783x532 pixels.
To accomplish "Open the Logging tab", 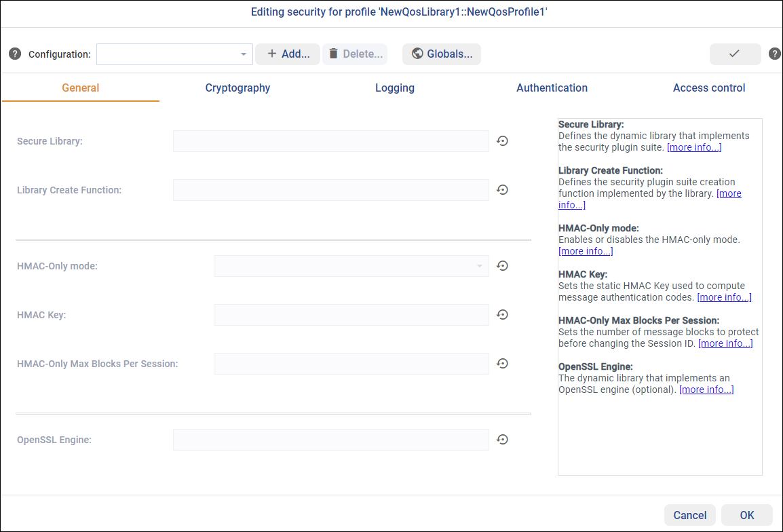I will pos(394,88).
